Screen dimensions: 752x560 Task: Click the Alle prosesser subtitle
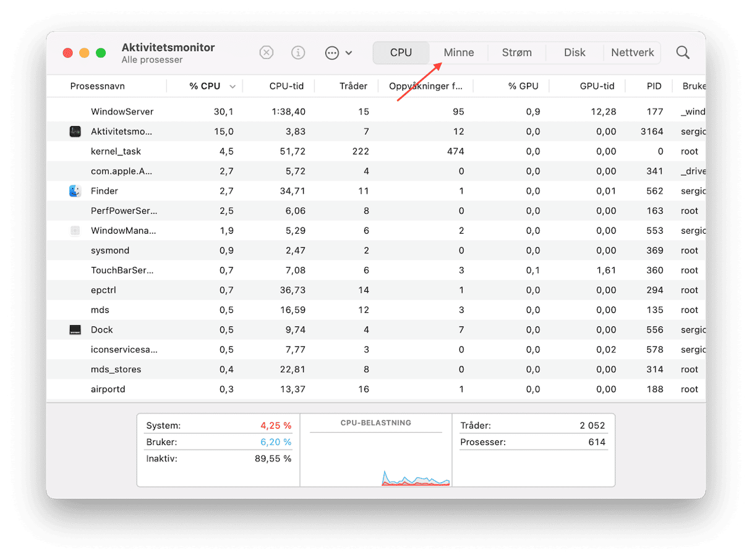tap(152, 60)
